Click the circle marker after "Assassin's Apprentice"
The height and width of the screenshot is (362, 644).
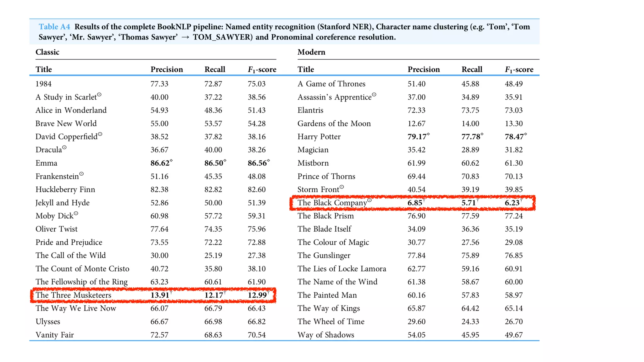coord(374,95)
